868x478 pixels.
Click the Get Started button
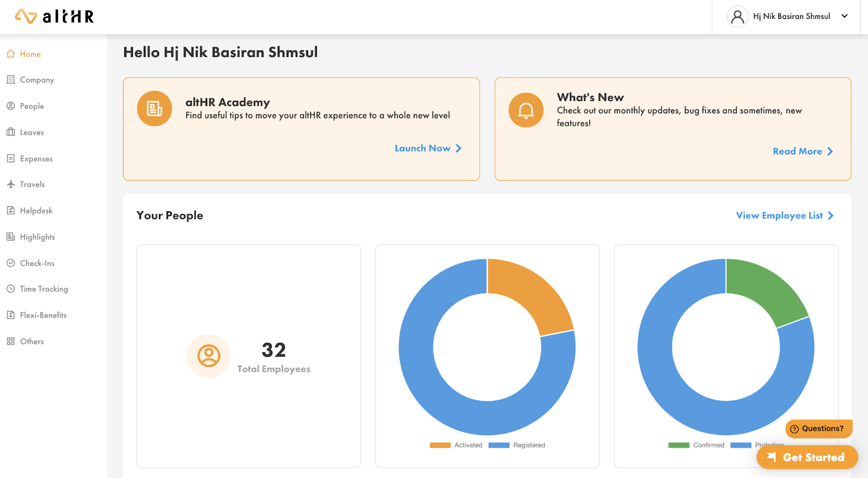[807, 457]
